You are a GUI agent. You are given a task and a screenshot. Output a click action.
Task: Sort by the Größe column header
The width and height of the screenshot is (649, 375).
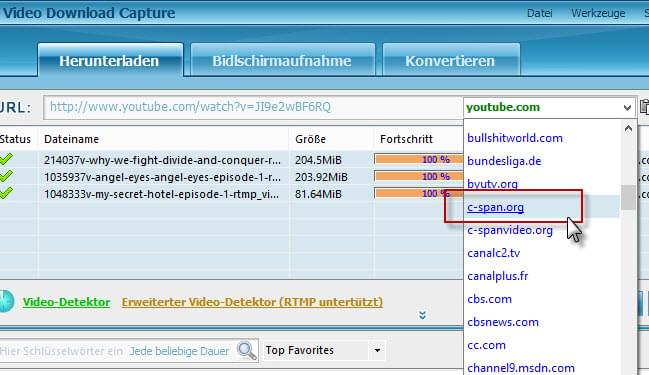click(310, 139)
